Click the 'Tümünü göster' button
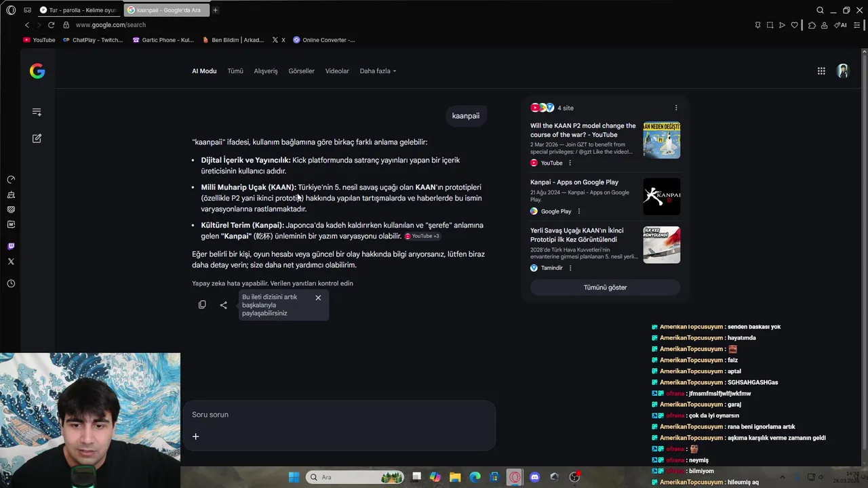The height and width of the screenshot is (488, 868). [x=605, y=287]
